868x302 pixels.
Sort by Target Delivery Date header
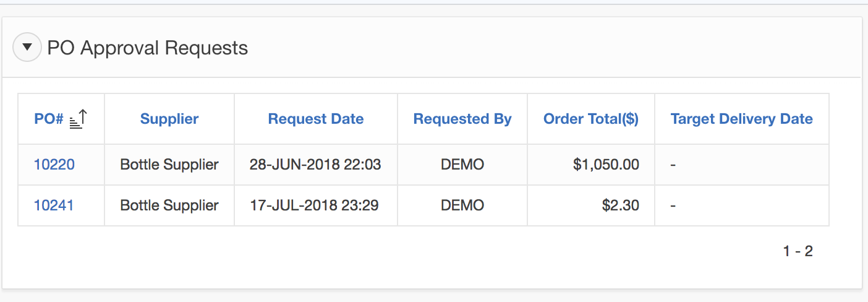741,119
